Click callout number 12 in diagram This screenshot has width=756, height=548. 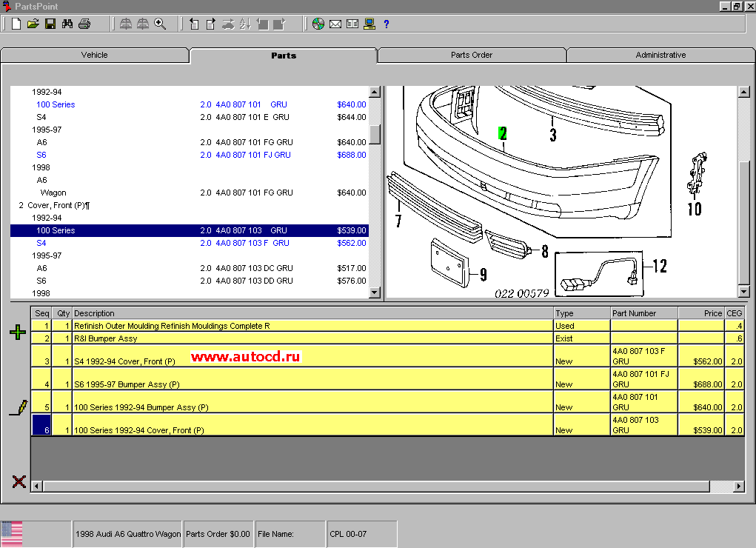(660, 266)
